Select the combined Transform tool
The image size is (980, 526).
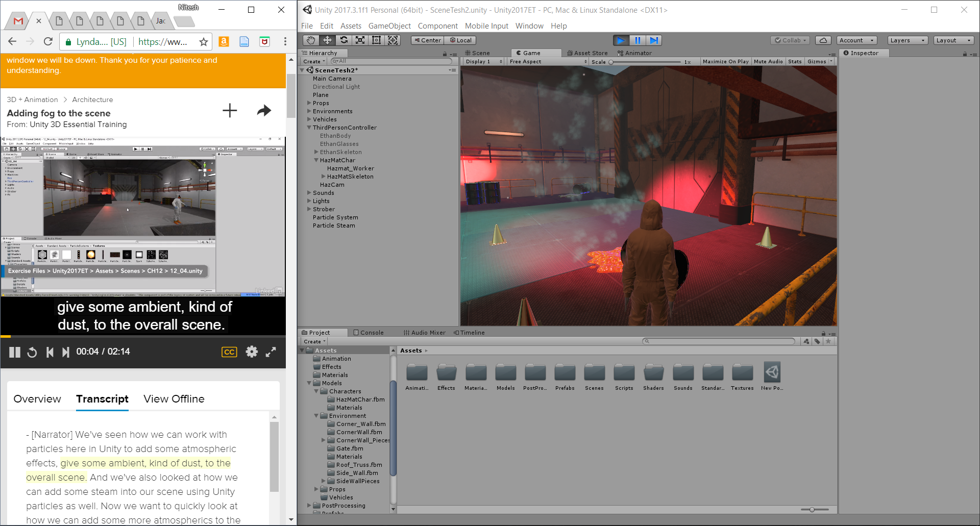click(393, 40)
